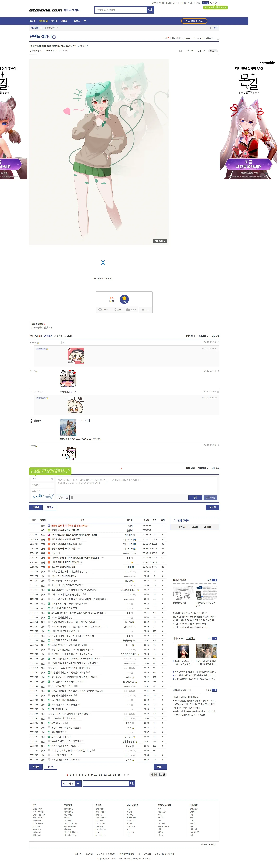The height and width of the screenshot is (868, 279).
Task: Click the blue X image below the artwork
Action: point(103,262)
